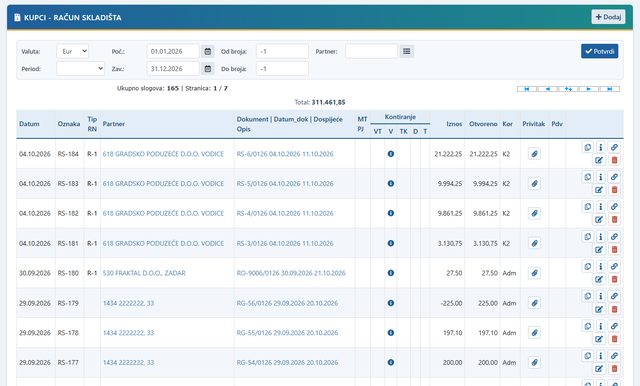
Task: Open the attachment for RS-184
Action: 534,154
